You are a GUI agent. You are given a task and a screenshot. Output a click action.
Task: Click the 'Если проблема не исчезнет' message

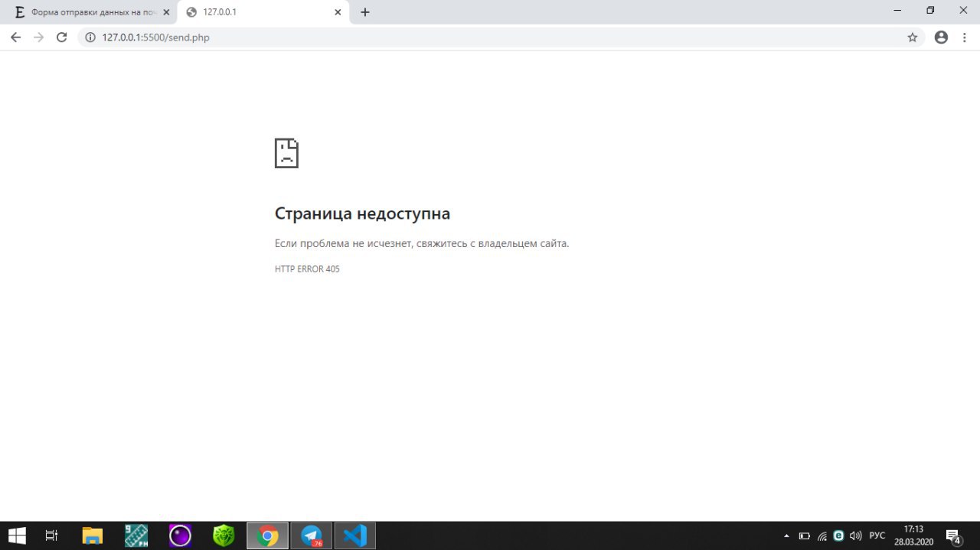(x=422, y=243)
